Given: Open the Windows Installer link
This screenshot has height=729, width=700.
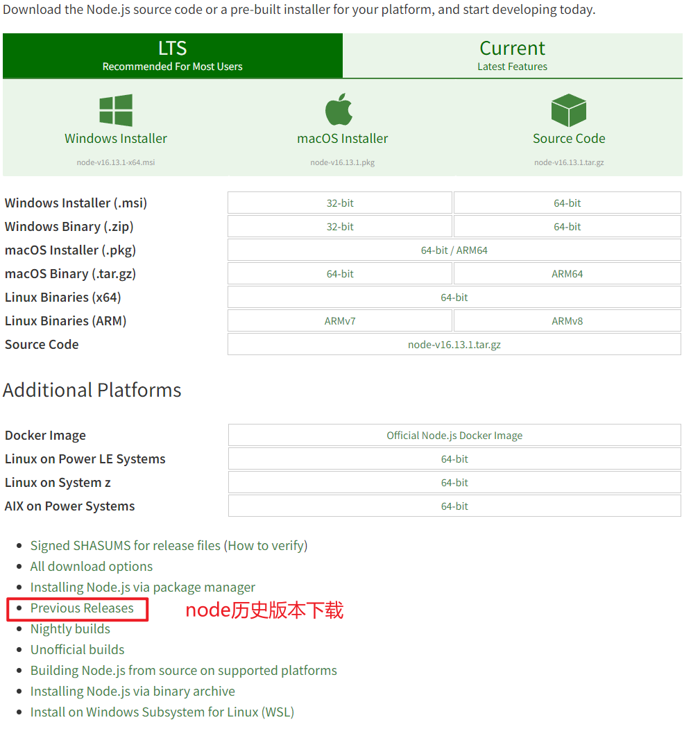Looking at the screenshot, I should click(x=116, y=139).
